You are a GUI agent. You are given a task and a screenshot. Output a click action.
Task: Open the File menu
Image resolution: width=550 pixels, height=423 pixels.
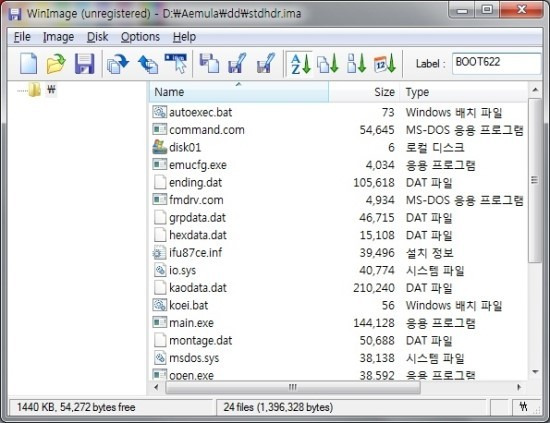click(22, 37)
